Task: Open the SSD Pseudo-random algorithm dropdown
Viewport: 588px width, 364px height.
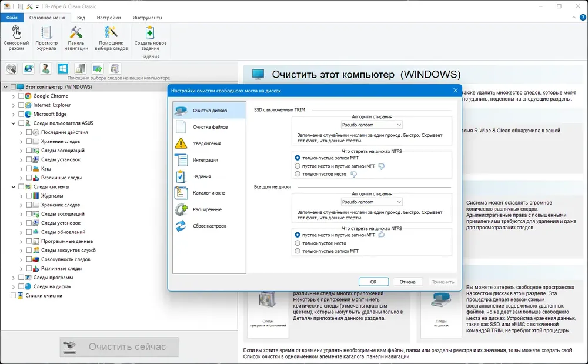Action: (x=372, y=125)
